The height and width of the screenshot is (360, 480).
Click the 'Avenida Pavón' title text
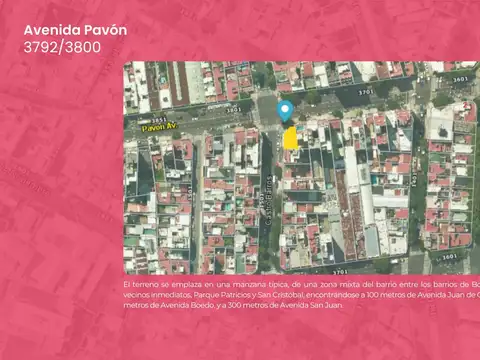(x=75, y=30)
